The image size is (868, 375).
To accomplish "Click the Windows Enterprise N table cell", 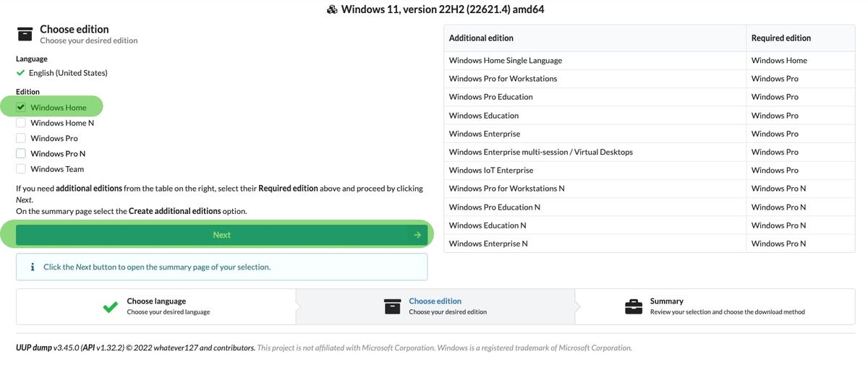I will (x=595, y=243).
